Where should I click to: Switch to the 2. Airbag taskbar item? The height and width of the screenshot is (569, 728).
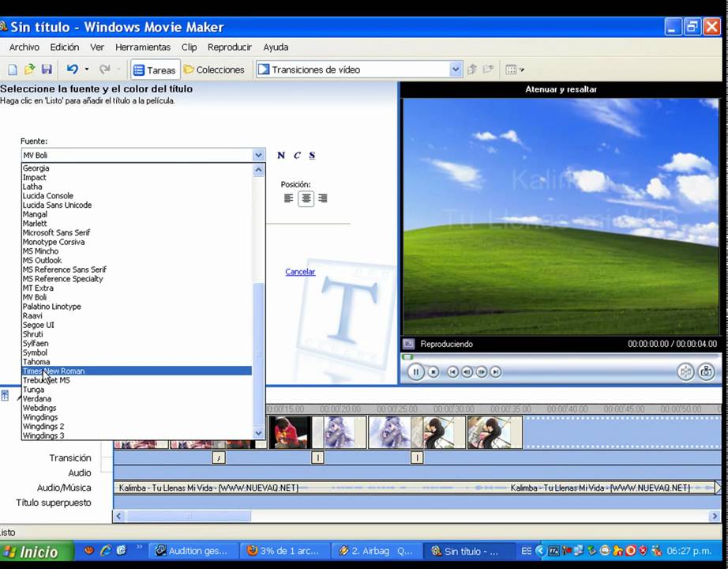pos(377,552)
